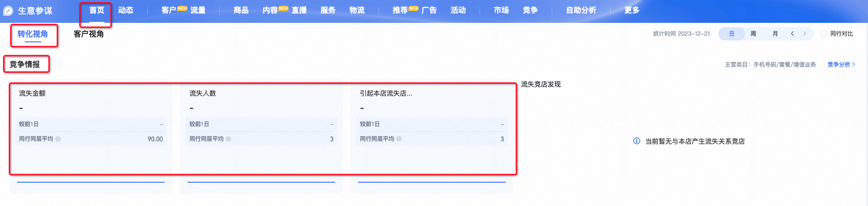Screen dimensions: 868x206
Task: Select the 引起本店流失店 metric card
Action: [432, 138]
